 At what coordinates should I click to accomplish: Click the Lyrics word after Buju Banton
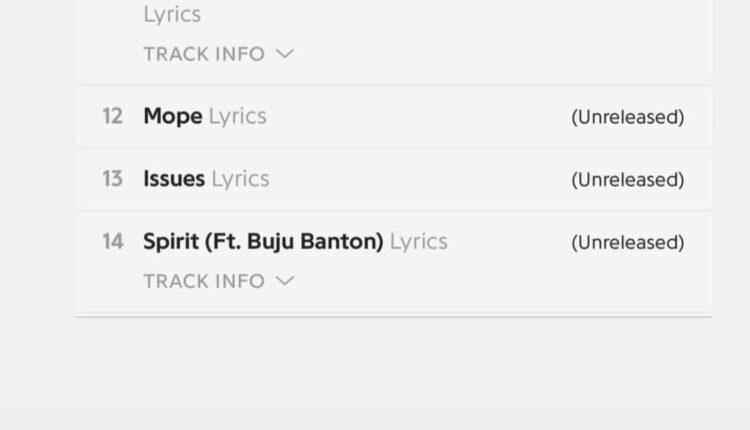(418, 241)
